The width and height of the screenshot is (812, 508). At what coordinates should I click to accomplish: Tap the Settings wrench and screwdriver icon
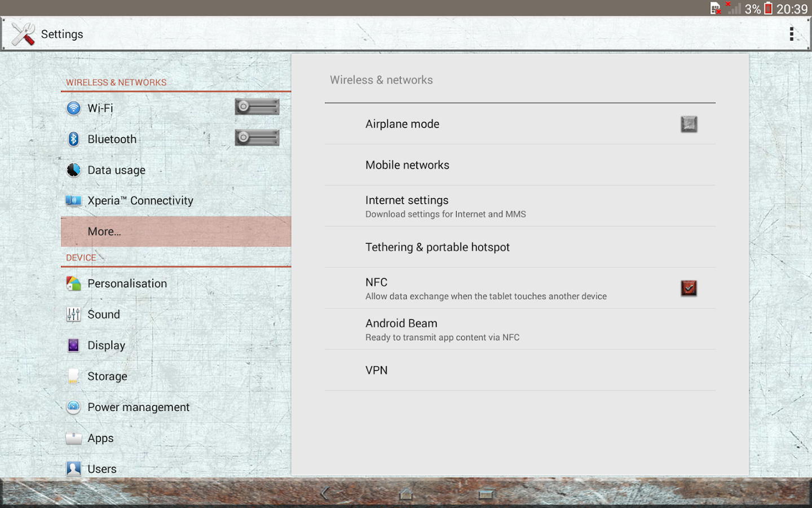click(23, 34)
